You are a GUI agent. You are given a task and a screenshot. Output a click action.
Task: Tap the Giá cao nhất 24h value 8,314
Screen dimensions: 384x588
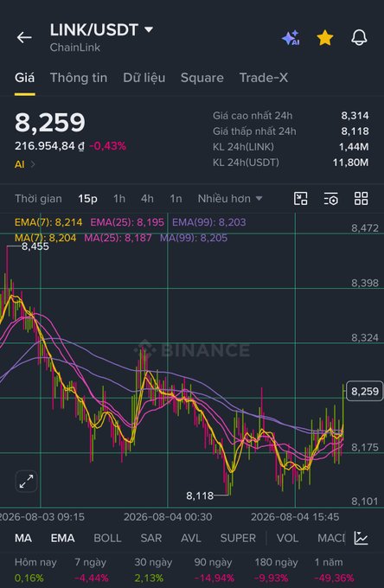coord(355,116)
